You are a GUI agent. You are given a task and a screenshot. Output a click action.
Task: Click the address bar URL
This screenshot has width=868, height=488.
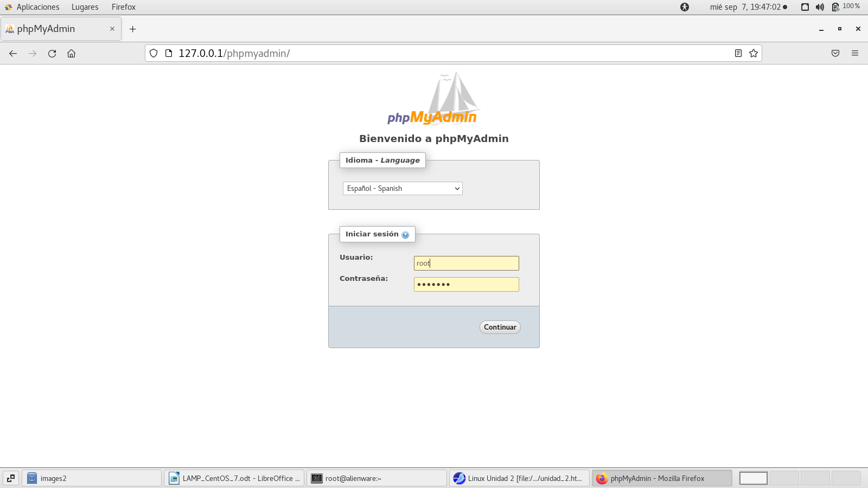(x=380, y=53)
